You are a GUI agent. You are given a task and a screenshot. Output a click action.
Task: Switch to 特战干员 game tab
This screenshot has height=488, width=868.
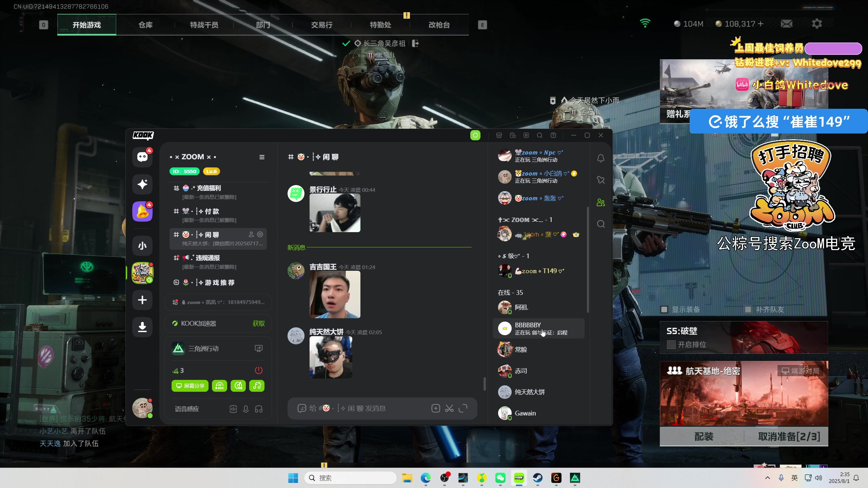(204, 25)
